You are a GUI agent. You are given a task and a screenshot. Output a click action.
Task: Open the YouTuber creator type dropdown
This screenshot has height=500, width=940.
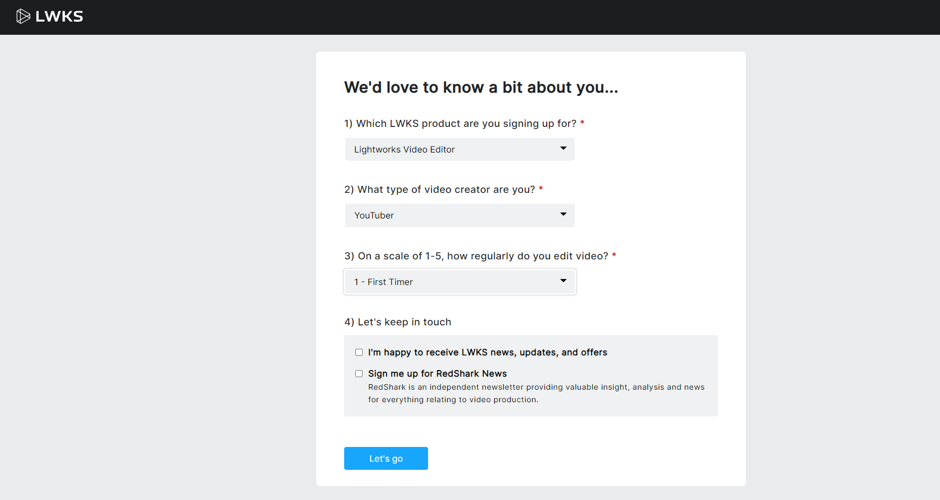(x=459, y=215)
